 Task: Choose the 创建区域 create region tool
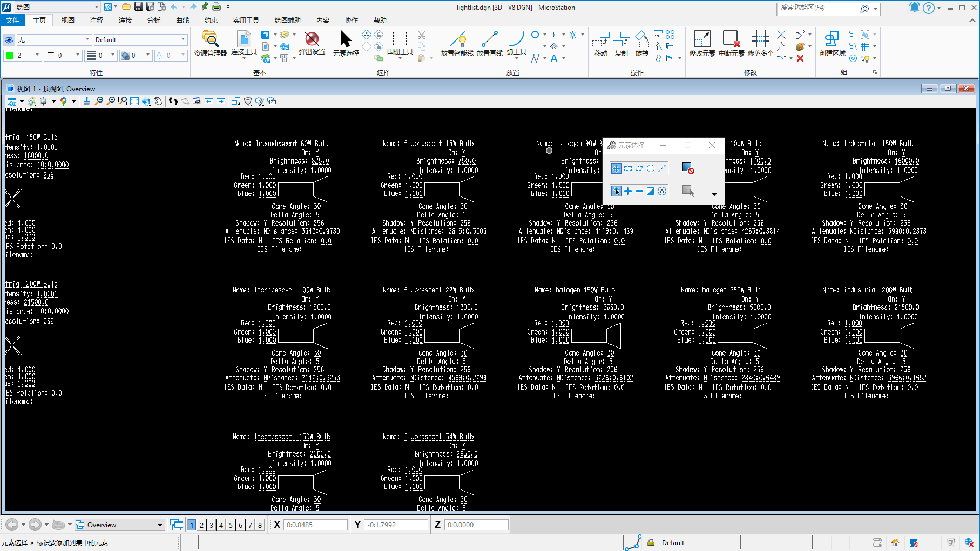coord(832,43)
